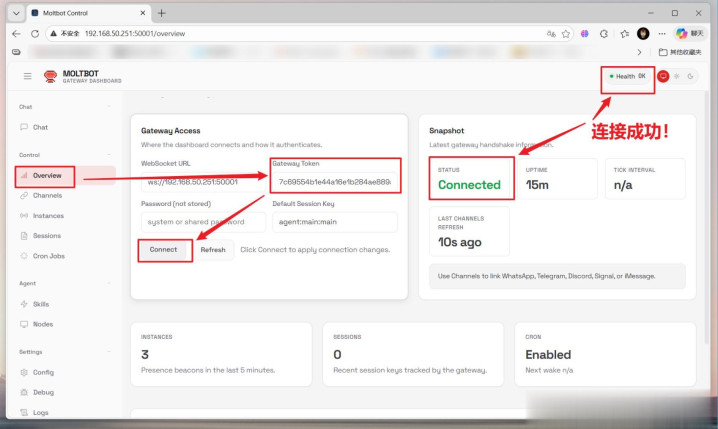Click the Tick Interval n/a value
718x429 pixels.
(623, 185)
